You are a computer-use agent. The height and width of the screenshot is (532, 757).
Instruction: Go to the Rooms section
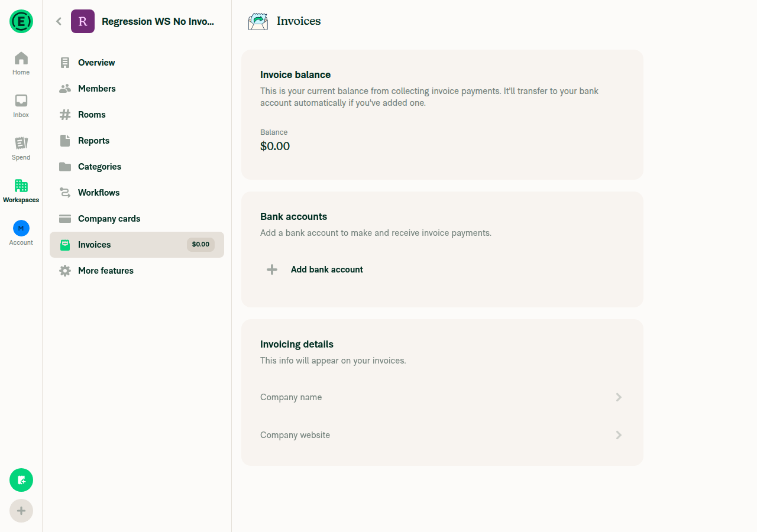tap(137, 115)
